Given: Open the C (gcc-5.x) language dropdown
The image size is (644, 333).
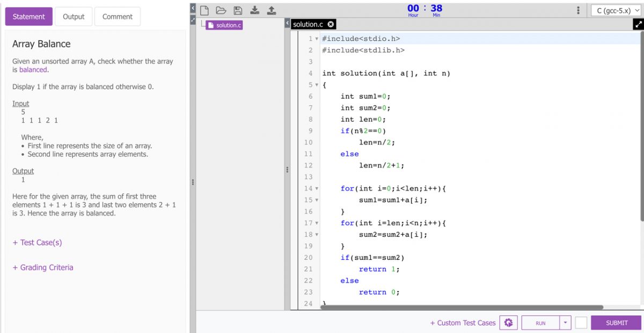Looking at the screenshot, I should (x=615, y=10).
